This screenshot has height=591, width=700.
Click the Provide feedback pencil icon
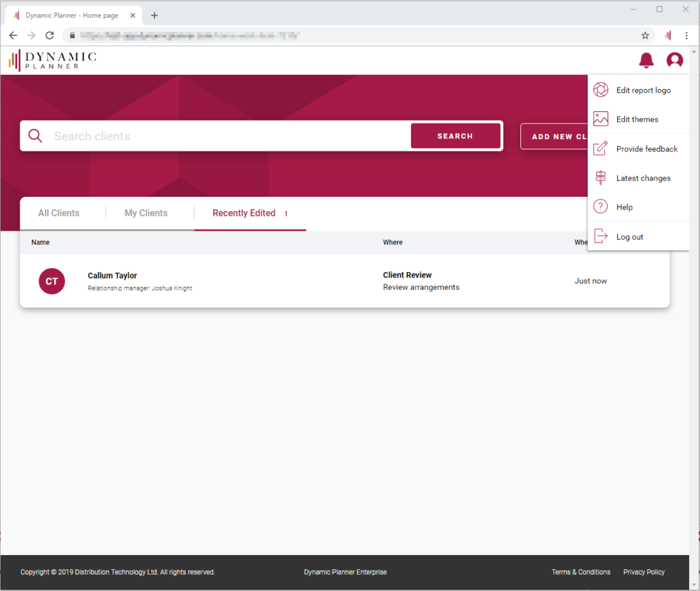(x=601, y=149)
